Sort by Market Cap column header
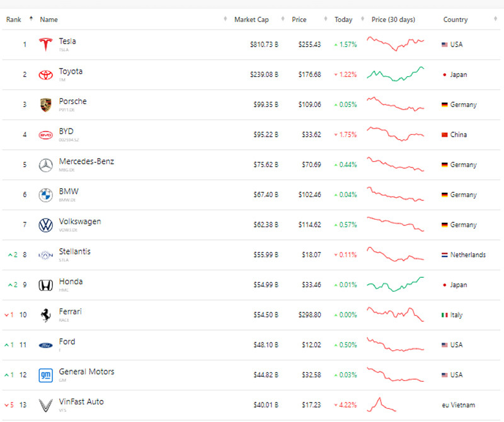Image resolution: width=504 pixels, height=422 pixels. [251, 20]
